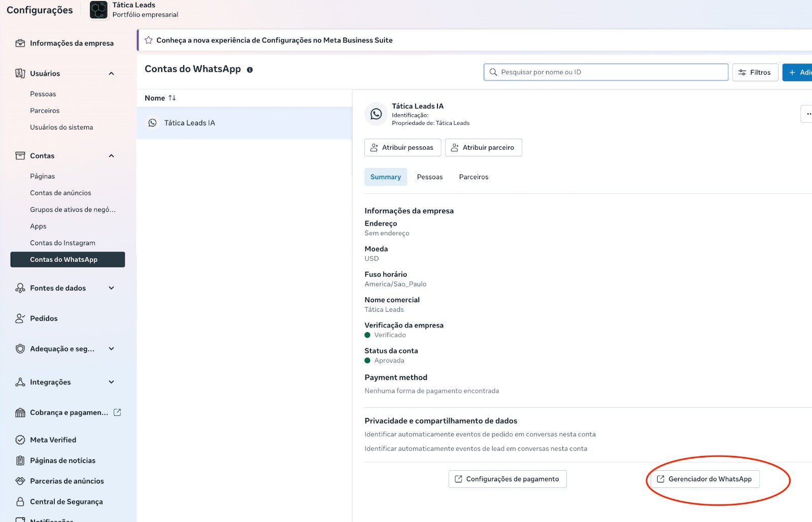
Task: Click the Integrações icon
Action: tap(20, 382)
